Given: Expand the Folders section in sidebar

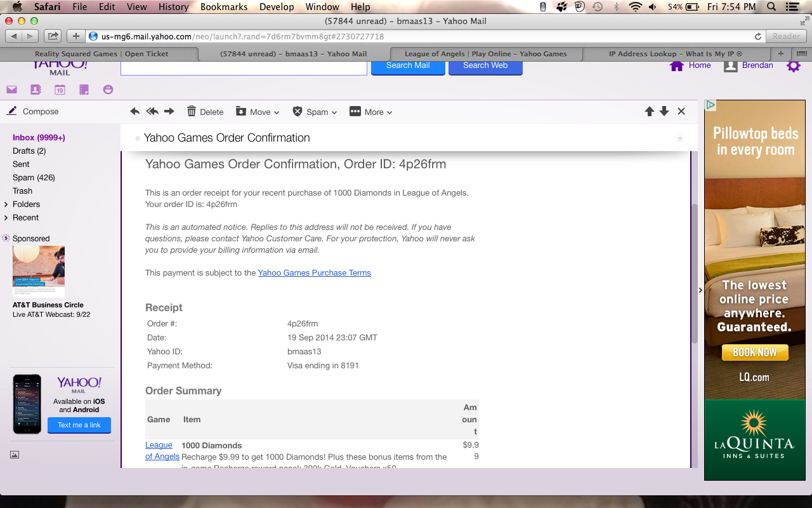Looking at the screenshot, I should point(6,204).
